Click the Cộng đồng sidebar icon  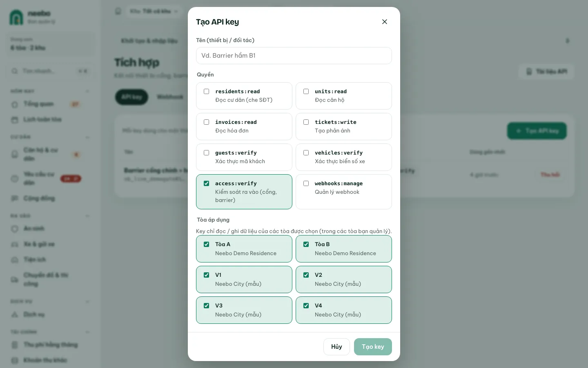pos(15,198)
